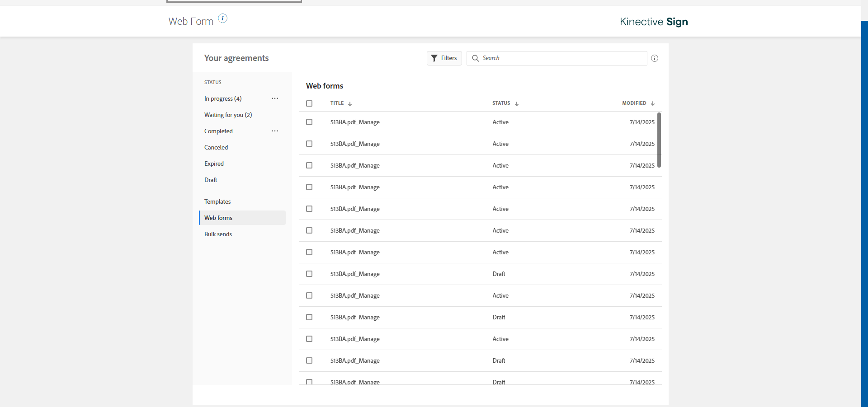Show Canceled agreements
The image size is (868, 407).
tap(216, 147)
